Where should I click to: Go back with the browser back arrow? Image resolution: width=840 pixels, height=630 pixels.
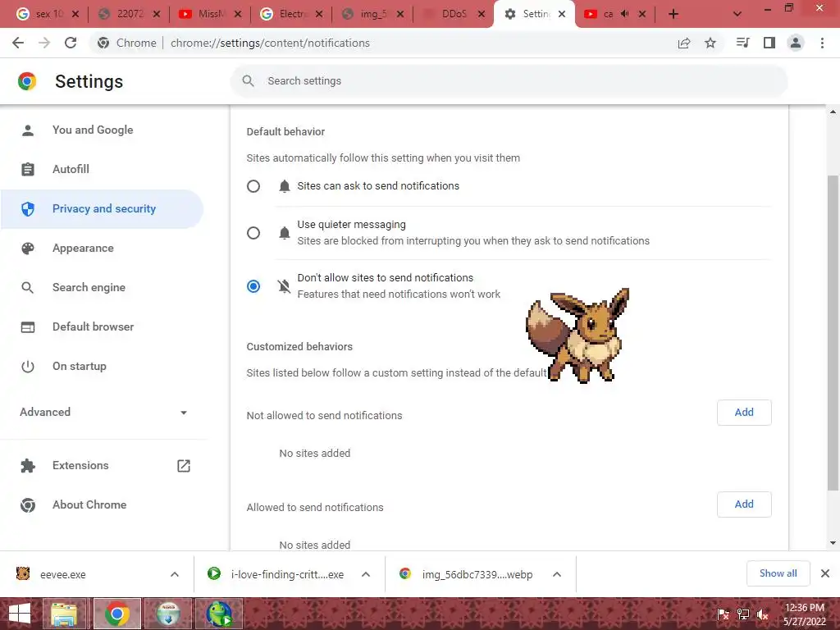click(18, 43)
